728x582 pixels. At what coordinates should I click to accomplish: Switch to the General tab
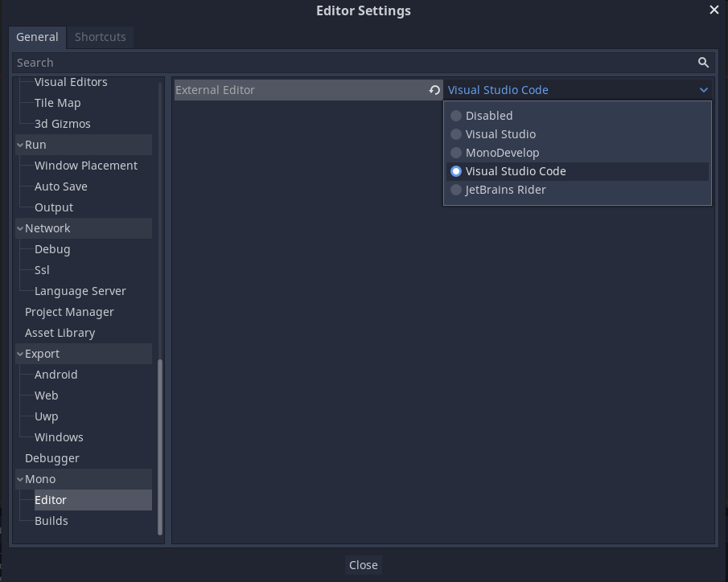click(x=37, y=37)
